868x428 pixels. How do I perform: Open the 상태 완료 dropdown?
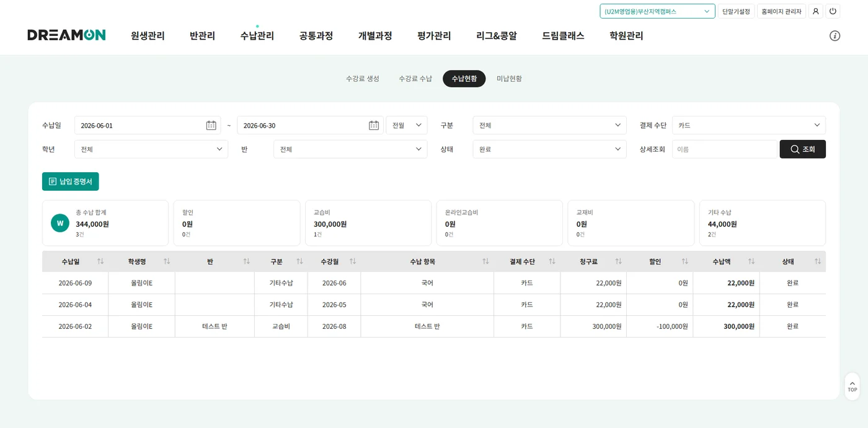click(x=549, y=149)
